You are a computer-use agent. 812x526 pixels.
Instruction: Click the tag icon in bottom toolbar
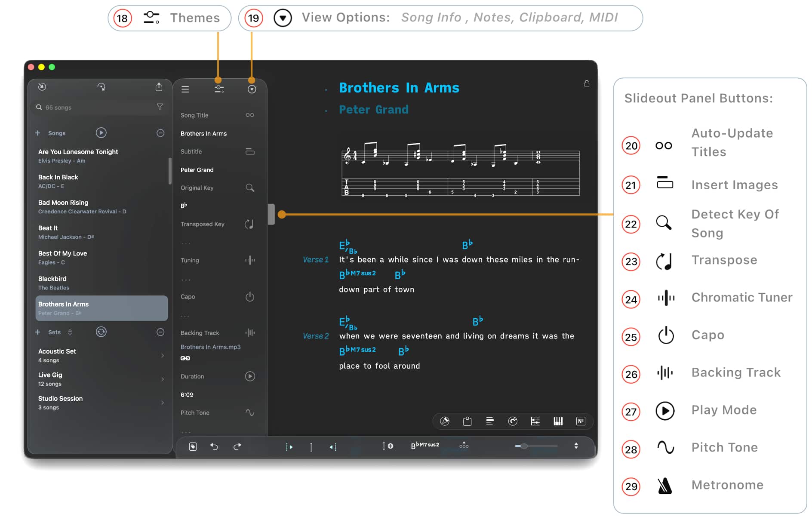pos(193,446)
